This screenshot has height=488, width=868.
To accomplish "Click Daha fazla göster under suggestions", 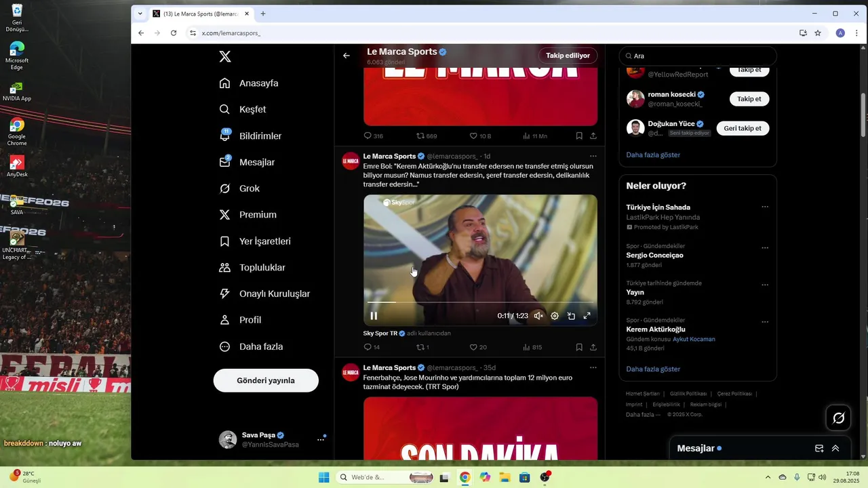I will tap(653, 155).
